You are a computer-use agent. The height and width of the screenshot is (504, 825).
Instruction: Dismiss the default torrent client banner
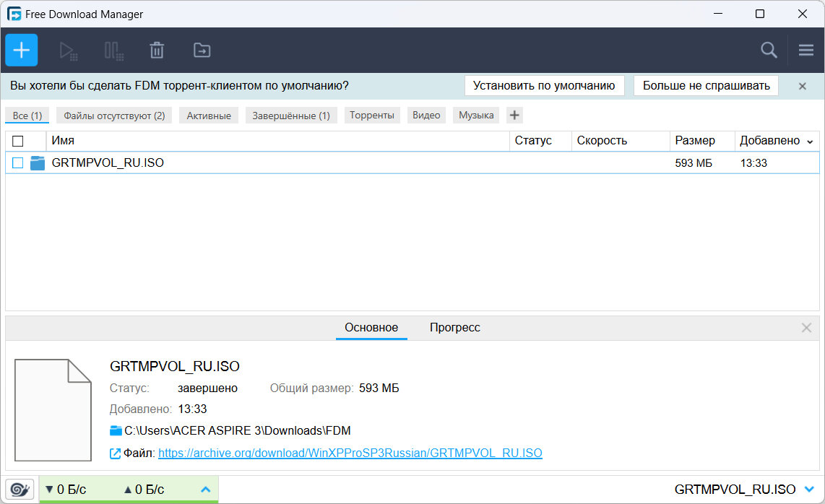click(x=803, y=86)
